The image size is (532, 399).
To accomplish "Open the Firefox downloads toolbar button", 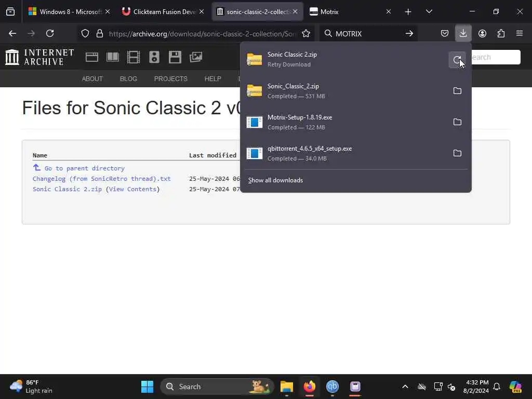I will coord(463,33).
